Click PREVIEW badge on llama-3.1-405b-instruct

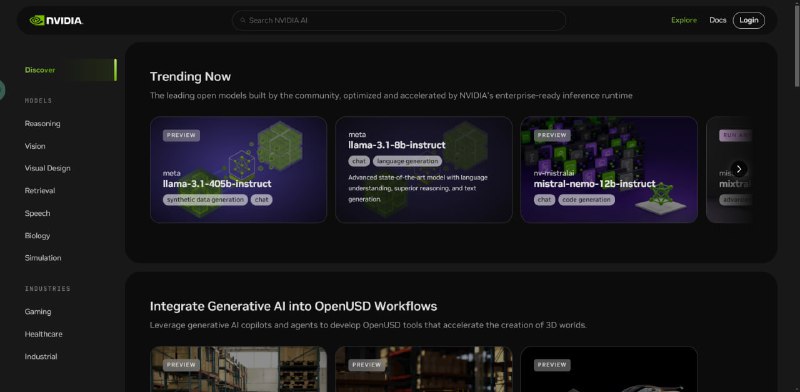(181, 135)
